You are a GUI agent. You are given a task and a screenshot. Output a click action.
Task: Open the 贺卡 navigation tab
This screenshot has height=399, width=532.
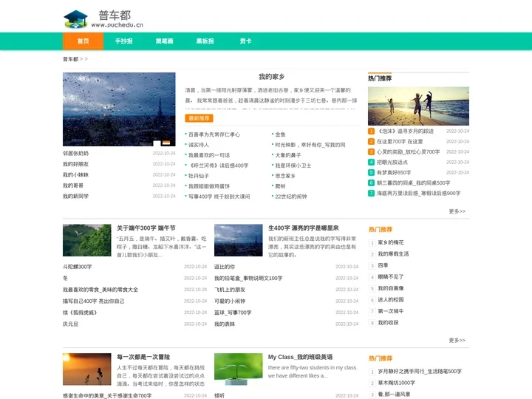coord(245,41)
